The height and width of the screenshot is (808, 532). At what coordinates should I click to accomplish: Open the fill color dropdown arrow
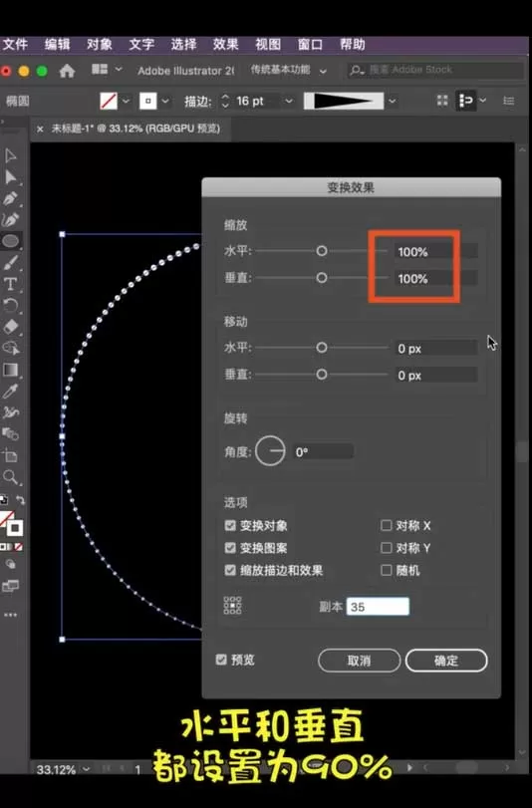click(x=126, y=101)
